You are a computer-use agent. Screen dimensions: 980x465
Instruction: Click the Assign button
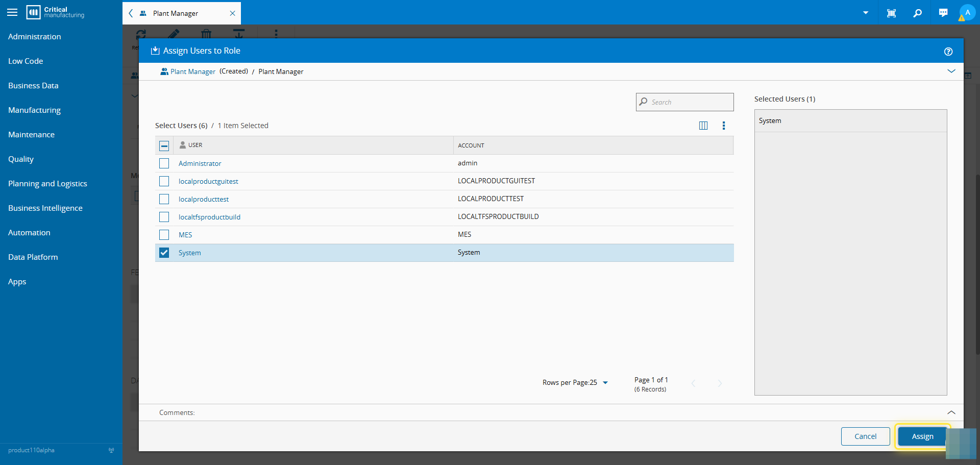(922, 436)
